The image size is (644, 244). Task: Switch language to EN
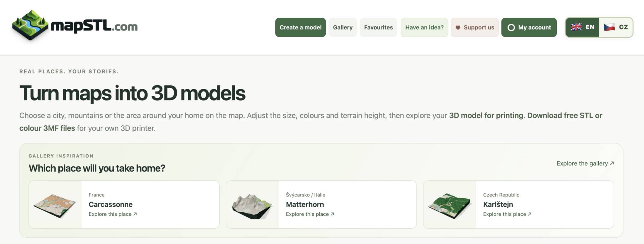582,27
